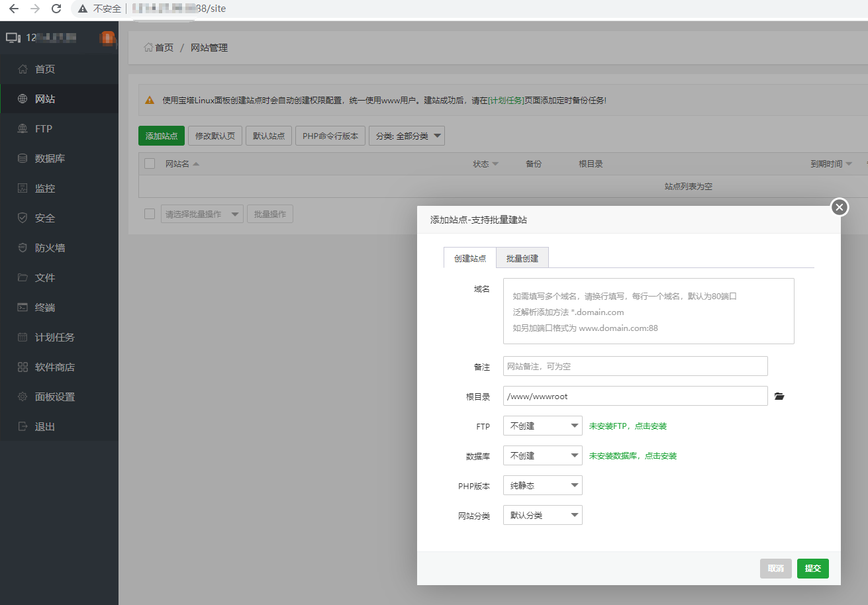The image size is (868, 605).
Task: Click the calendar icon beside 计划任务
Action: coord(23,337)
